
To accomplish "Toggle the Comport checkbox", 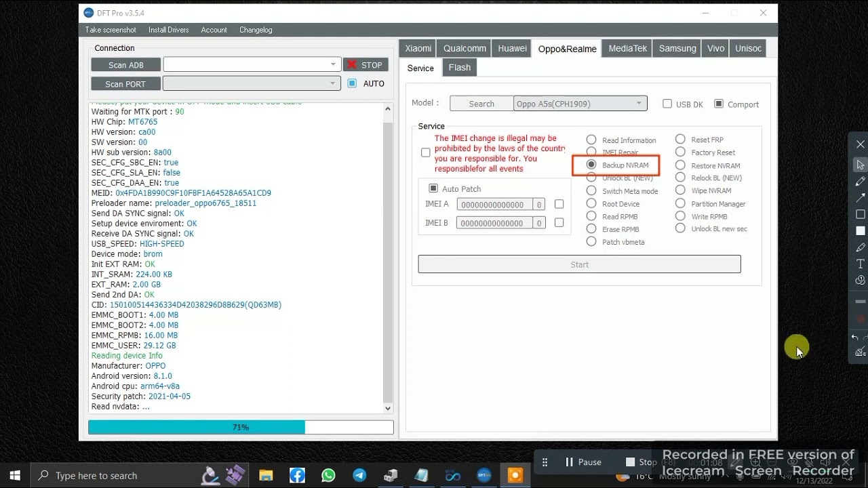I will pyautogui.click(x=719, y=104).
